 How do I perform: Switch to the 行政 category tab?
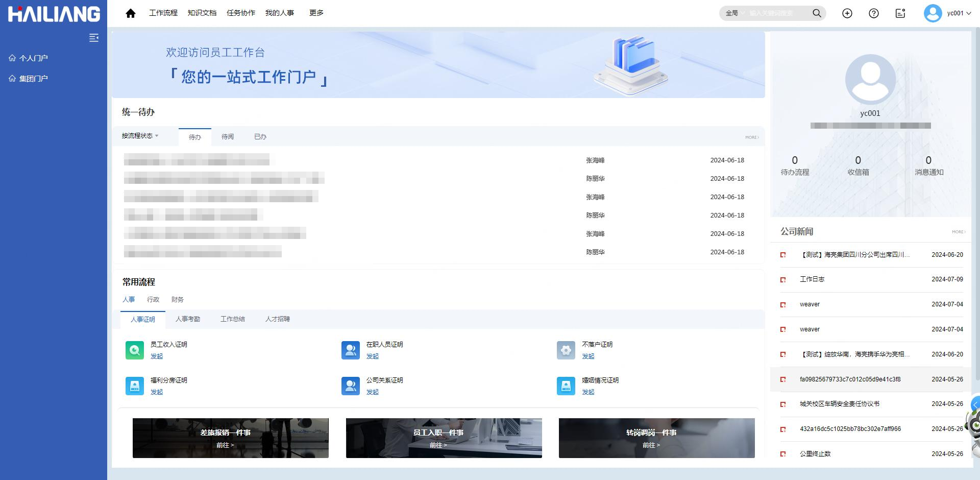point(153,300)
